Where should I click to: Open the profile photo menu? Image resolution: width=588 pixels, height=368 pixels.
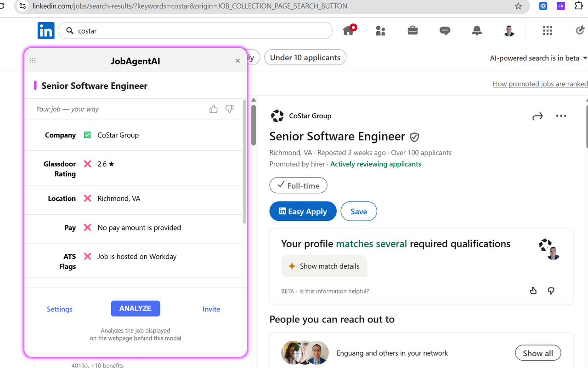tap(509, 31)
